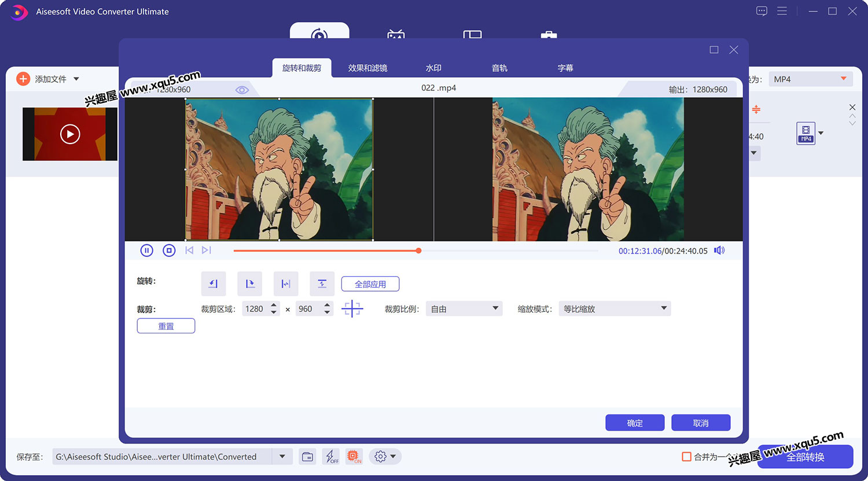Flip video vertically
The width and height of the screenshot is (868, 481).
pos(322,284)
